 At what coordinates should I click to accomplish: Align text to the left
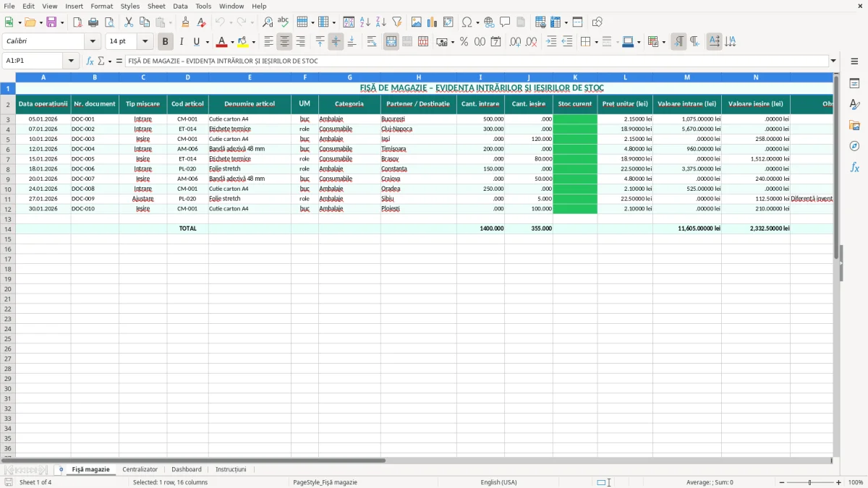[269, 42]
